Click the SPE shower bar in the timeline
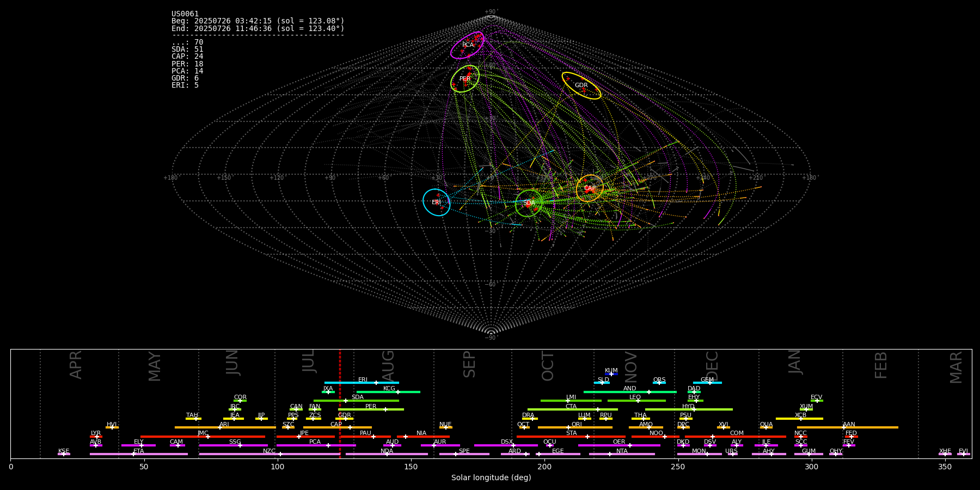The image size is (980, 490). pos(464,454)
